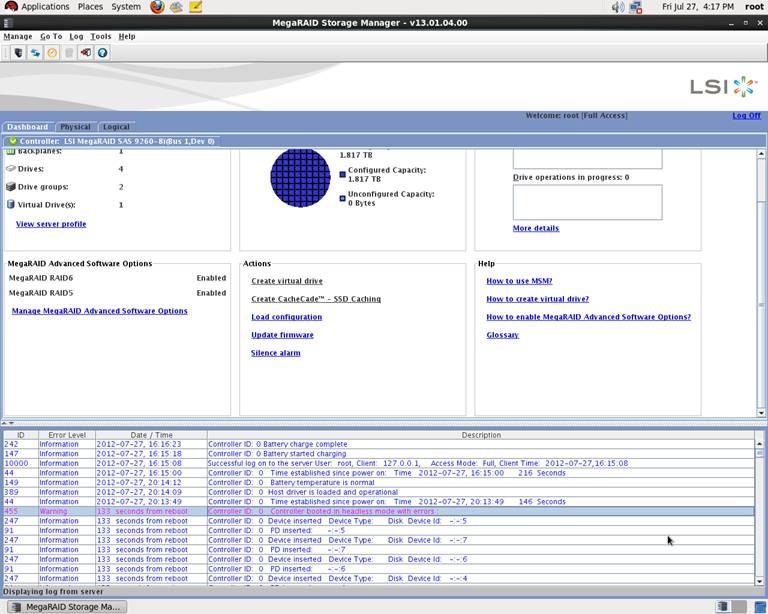Click the greyed-out document toolbar icon

click(69, 52)
